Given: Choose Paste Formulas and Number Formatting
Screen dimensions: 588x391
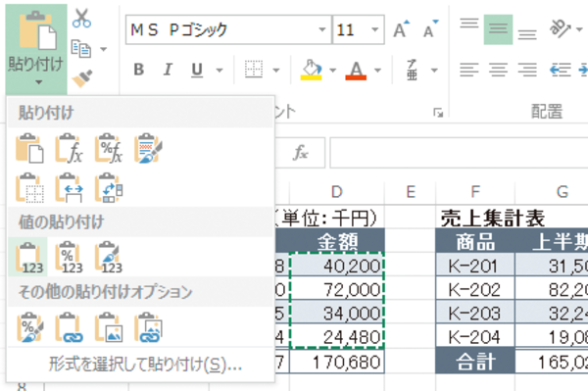Looking at the screenshot, I should [x=109, y=148].
